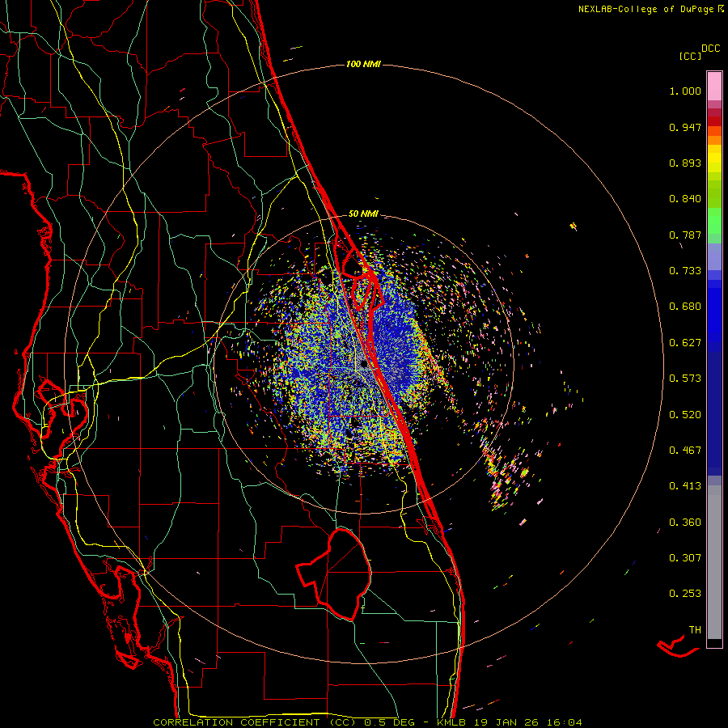This screenshot has height=728, width=728.
Task: Click the 0.627 scale value
Action: tap(685, 343)
